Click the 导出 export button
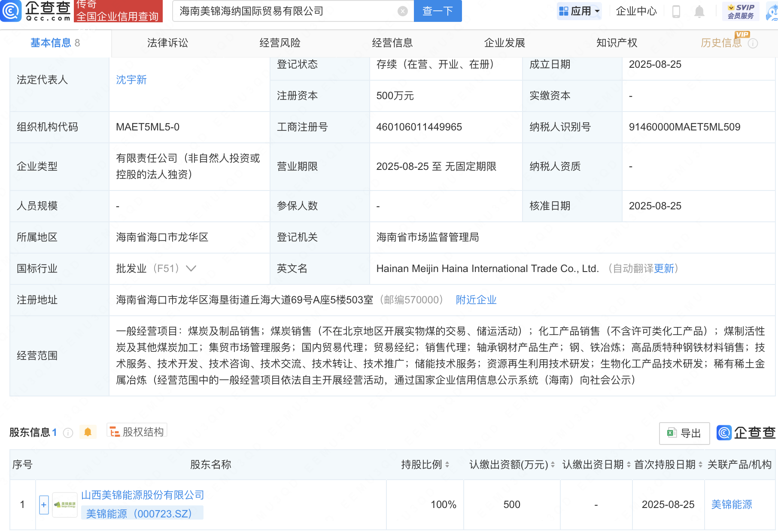Screen dimensions: 778x532 (684, 433)
